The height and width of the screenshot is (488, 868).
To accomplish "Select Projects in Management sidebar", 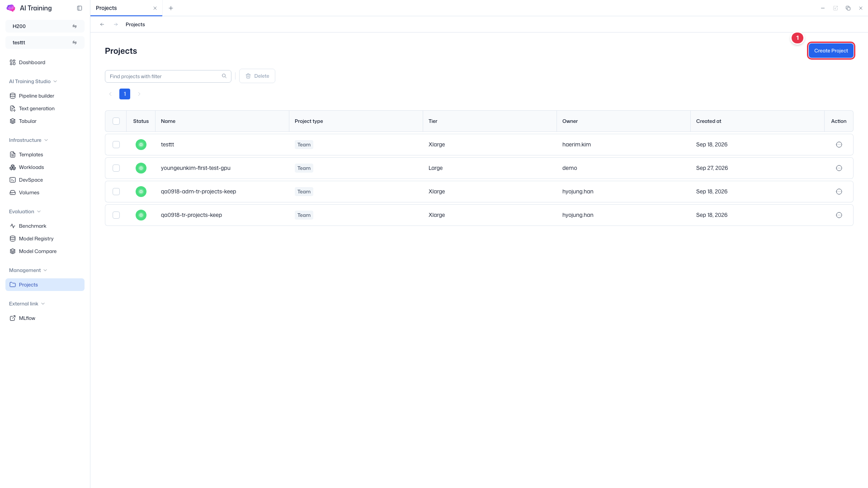I will tap(45, 285).
